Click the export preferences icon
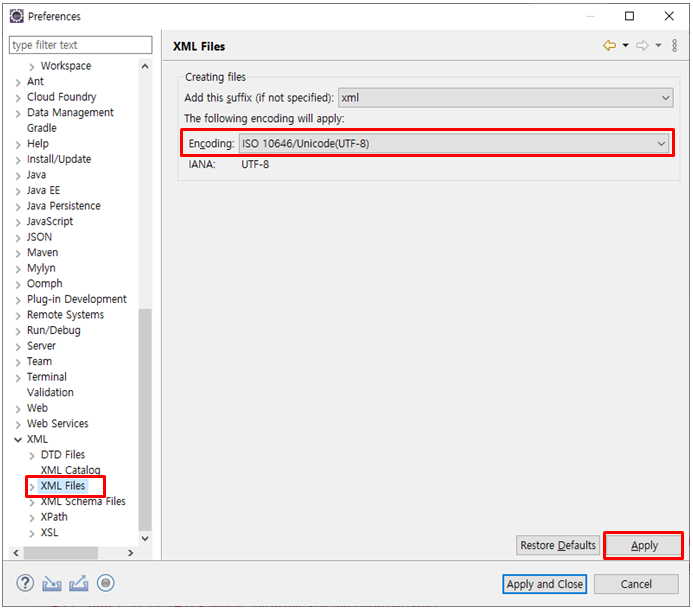The height and width of the screenshot is (610, 693). tap(79, 583)
